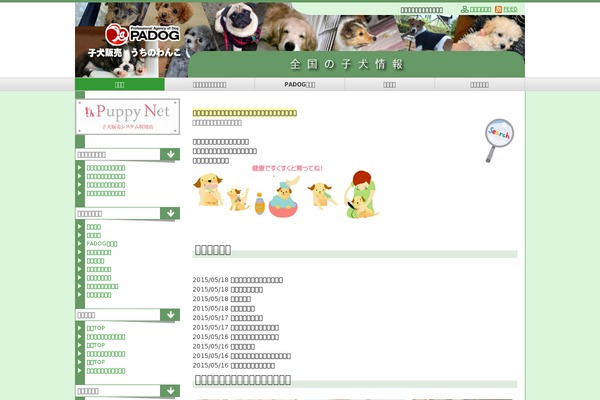Click the black text link left of the sitemap icon
This screenshot has height=400, width=600.
tap(422, 10)
